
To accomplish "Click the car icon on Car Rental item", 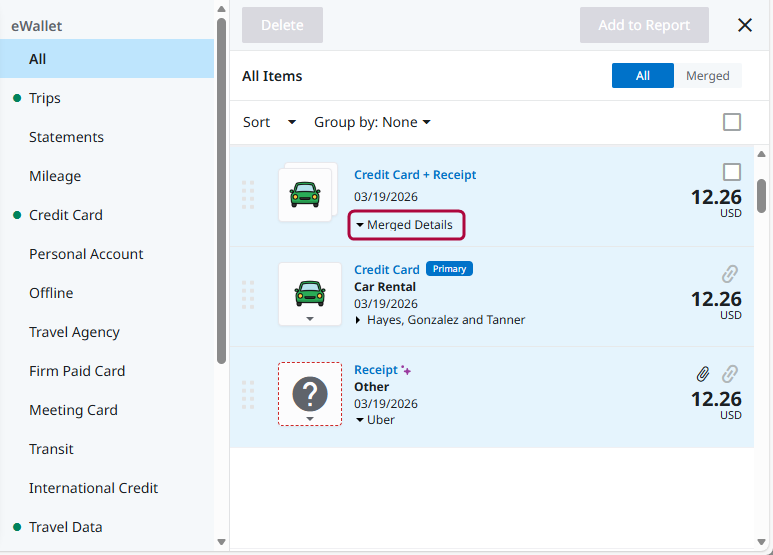I will (309, 292).
